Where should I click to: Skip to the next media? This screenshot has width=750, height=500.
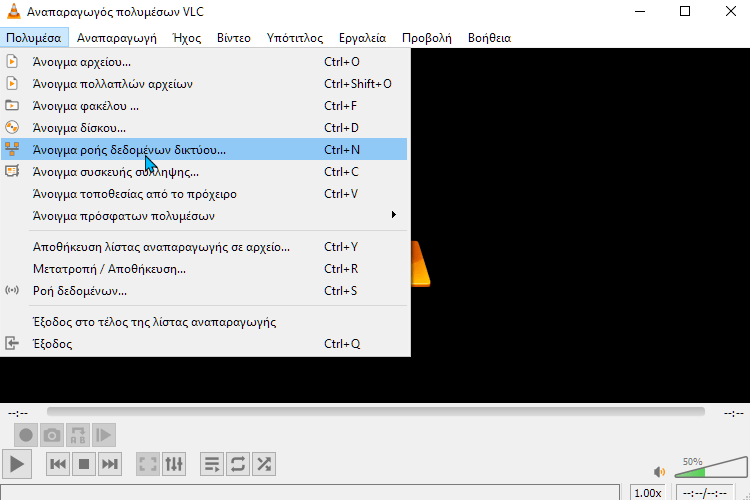point(110,464)
